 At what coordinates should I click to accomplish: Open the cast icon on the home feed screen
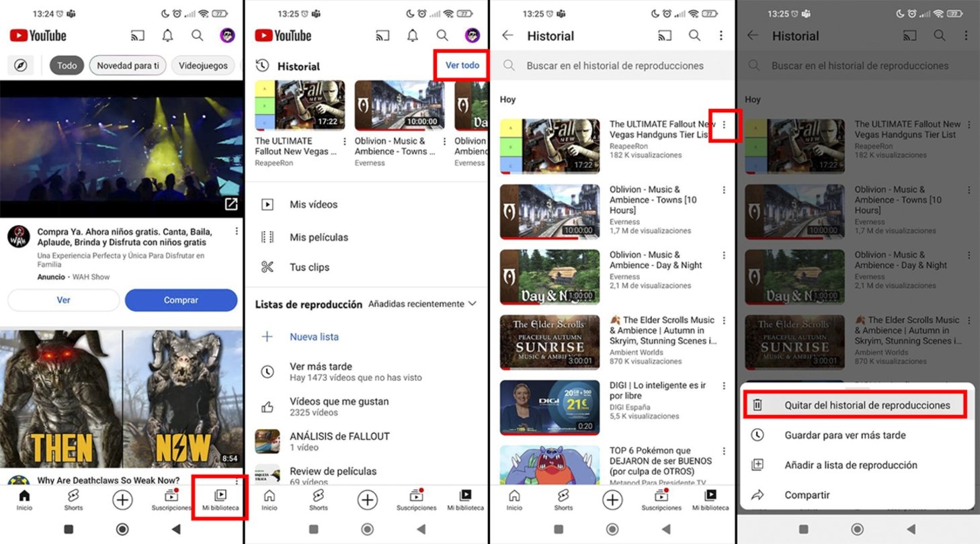click(x=138, y=36)
